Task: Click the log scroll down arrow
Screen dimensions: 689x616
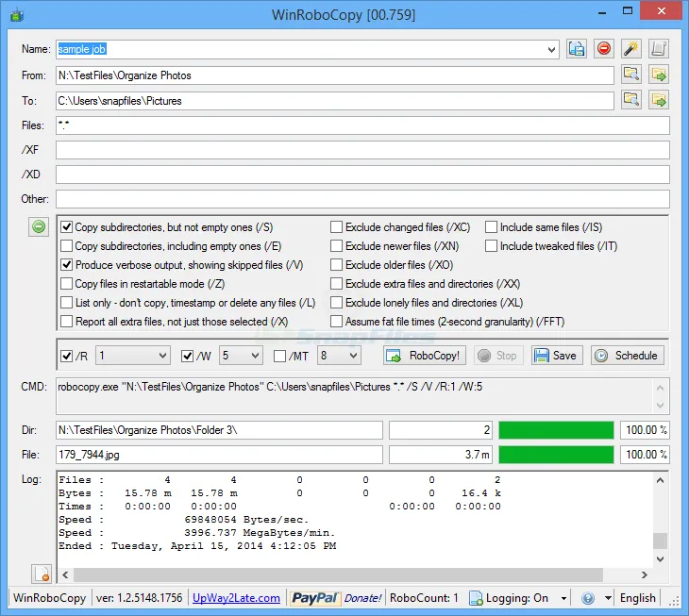Action: [x=660, y=558]
